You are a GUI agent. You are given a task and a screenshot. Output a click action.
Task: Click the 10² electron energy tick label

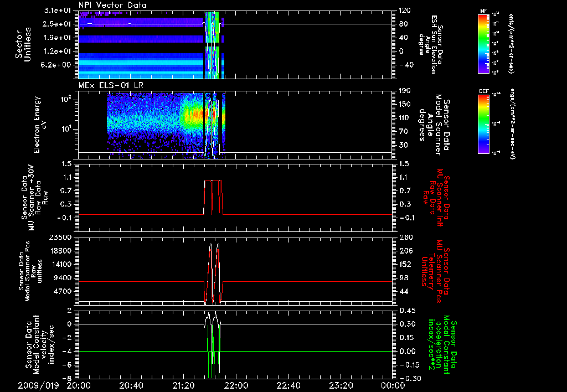point(65,100)
